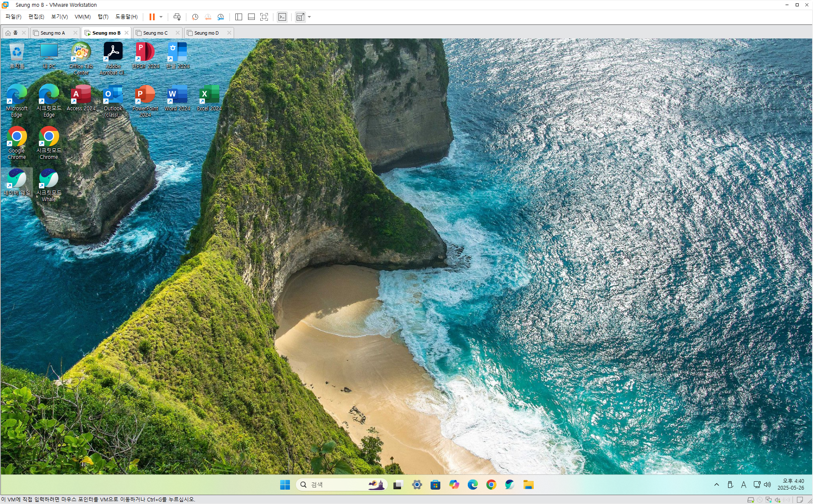Click Send Ctrl+Alt+Del toolbar icon
The height and width of the screenshot is (504, 813).
point(177,17)
